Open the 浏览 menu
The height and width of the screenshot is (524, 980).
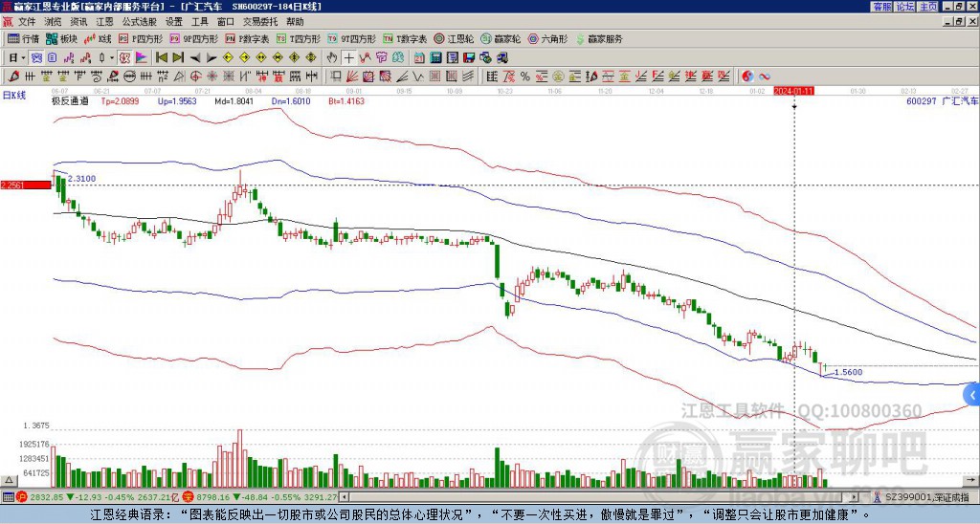click(54, 22)
